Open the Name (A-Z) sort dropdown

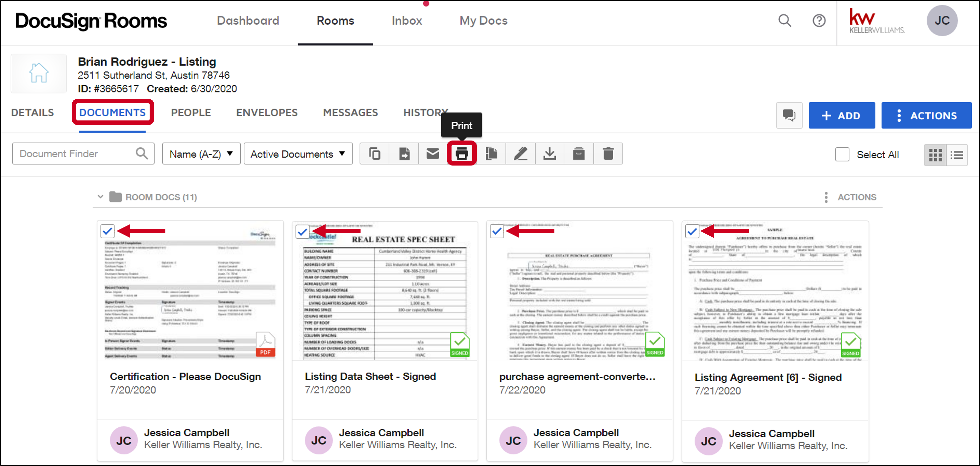tap(201, 153)
